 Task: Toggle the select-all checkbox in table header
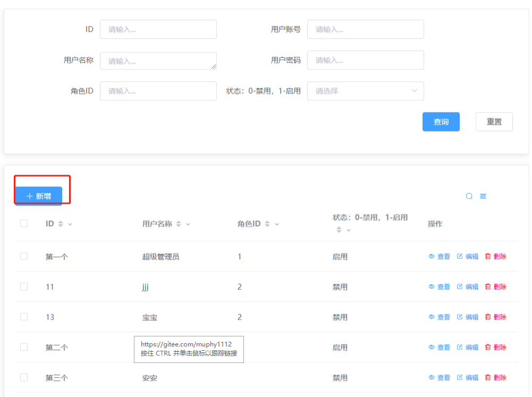click(24, 224)
